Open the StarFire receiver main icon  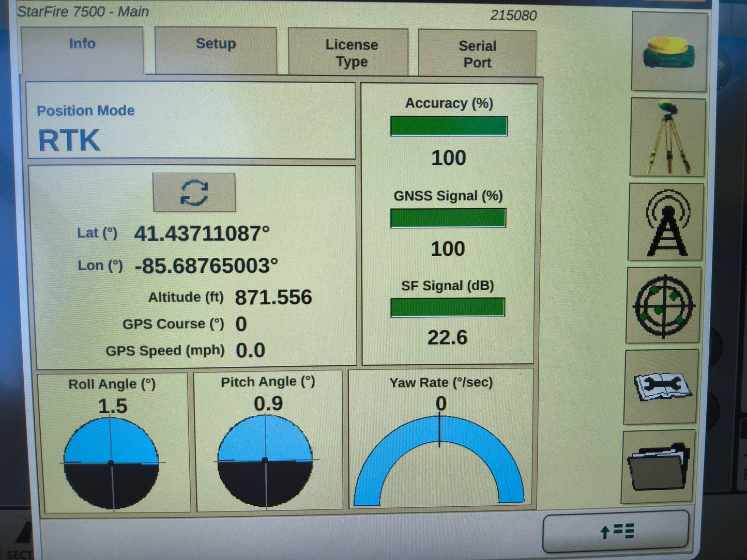click(x=669, y=52)
